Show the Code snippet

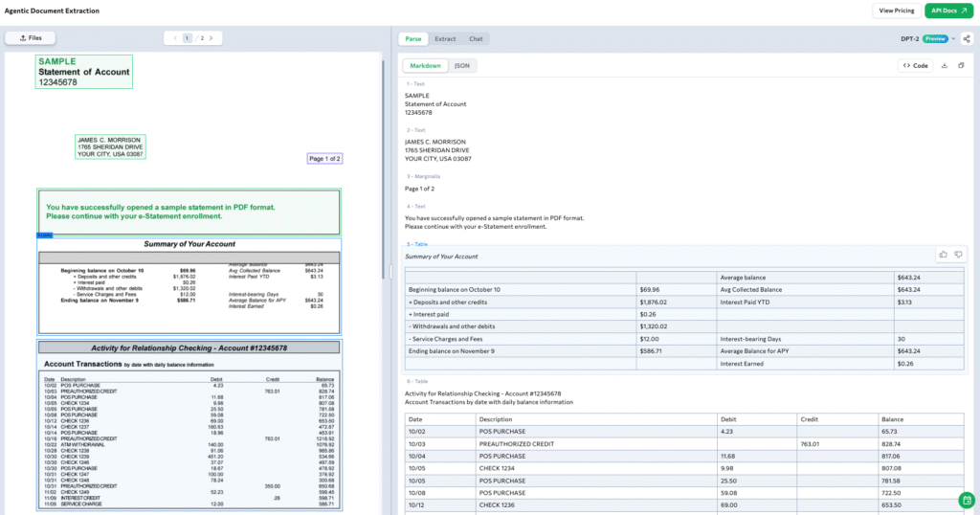915,66
